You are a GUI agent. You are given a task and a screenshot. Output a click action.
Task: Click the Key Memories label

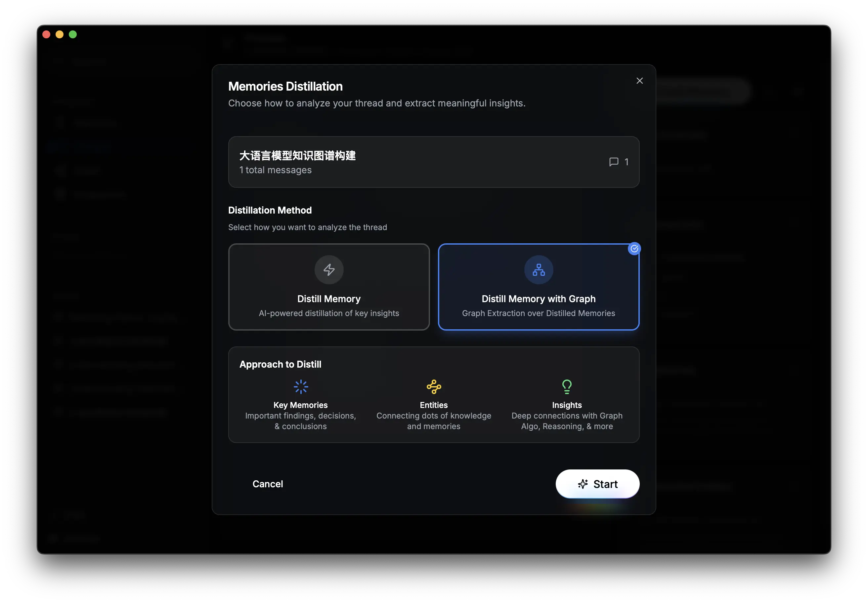point(301,405)
